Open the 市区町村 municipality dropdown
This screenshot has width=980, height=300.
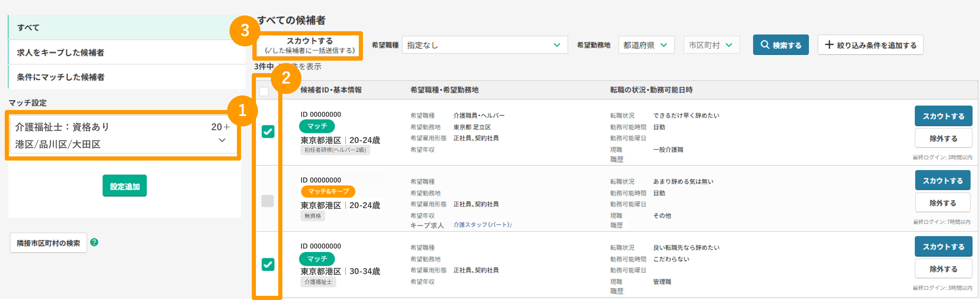pyautogui.click(x=711, y=45)
